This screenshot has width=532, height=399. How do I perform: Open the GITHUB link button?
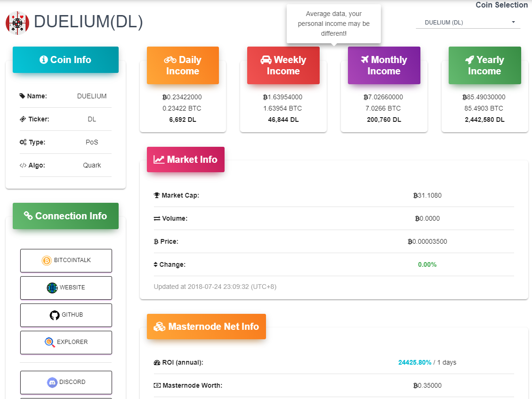coord(66,315)
